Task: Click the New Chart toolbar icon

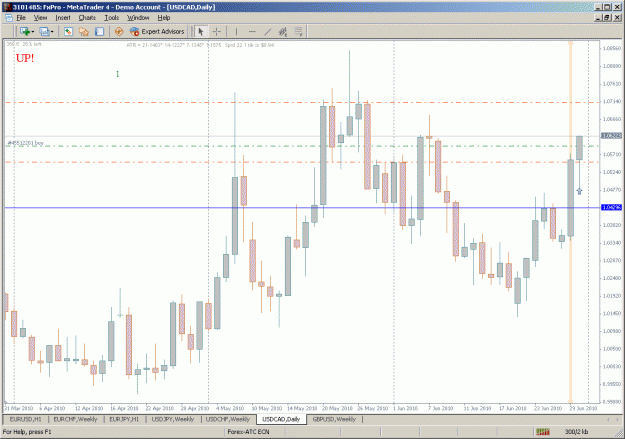Action: (x=25, y=31)
